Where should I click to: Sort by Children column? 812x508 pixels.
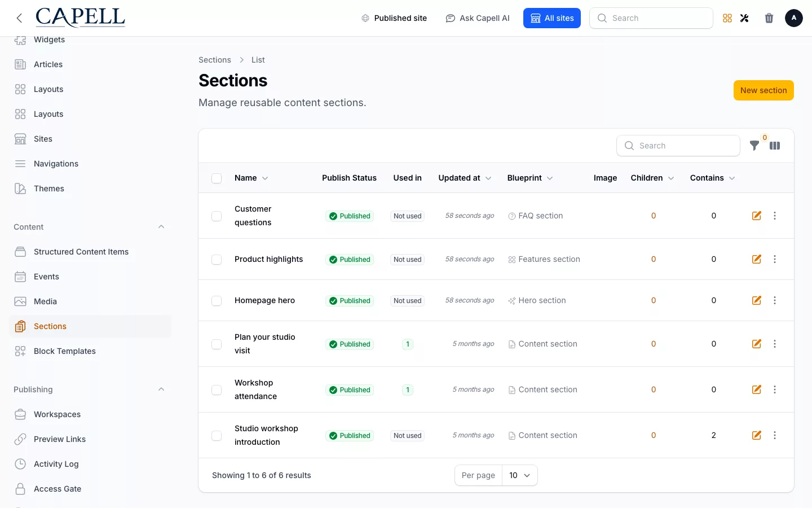[x=652, y=178]
